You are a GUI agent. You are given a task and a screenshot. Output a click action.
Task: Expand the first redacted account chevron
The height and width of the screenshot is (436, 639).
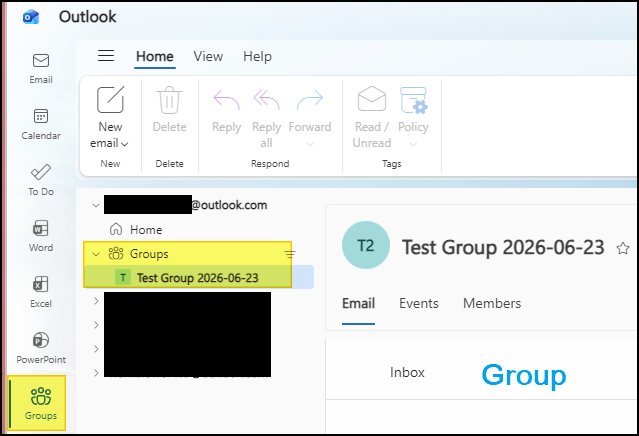[x=96, y=301]
